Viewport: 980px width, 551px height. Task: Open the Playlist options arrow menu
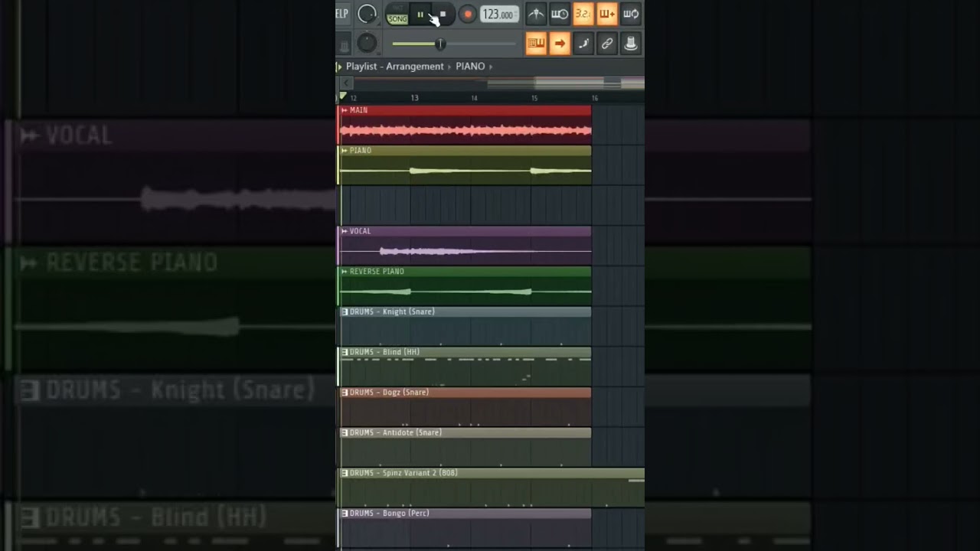(x=340, y=67)
